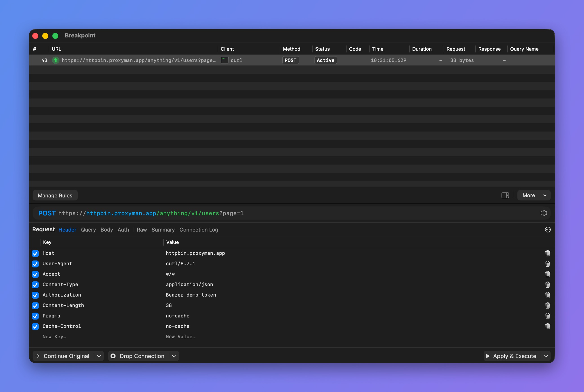Image resolution: width=584 pixels, height=392 pixels.
Task: Open the ellipsis options in Request panel
Action: (548, 230)
